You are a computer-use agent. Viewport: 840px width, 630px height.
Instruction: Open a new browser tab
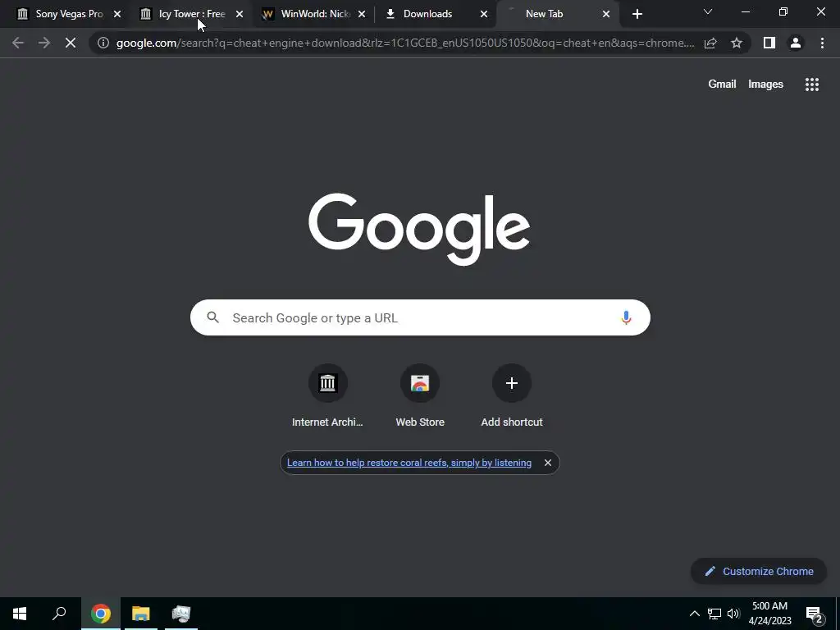(x=637, y=14)
